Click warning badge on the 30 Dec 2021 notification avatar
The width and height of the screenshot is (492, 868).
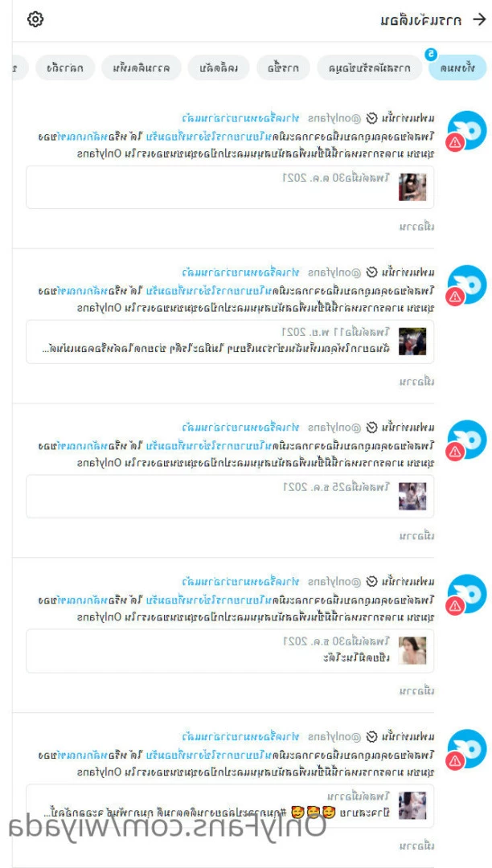[x=455, y=606]
